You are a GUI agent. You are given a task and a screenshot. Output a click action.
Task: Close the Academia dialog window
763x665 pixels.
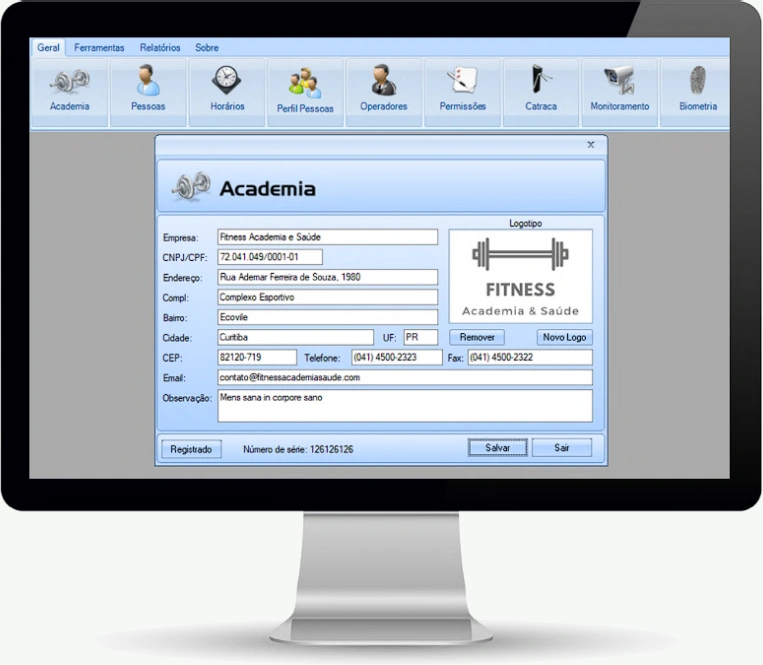click(591, 144)
